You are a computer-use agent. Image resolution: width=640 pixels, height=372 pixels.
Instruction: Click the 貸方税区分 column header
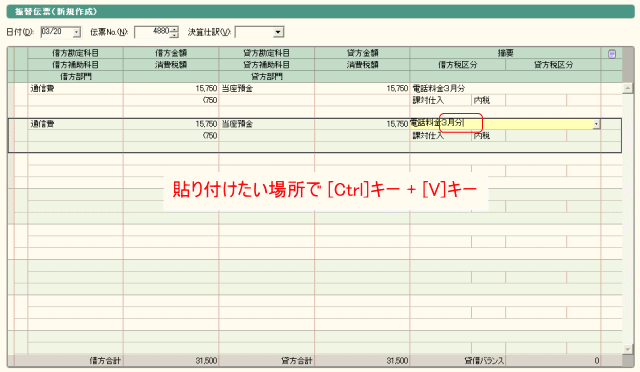tap(553, 65)
